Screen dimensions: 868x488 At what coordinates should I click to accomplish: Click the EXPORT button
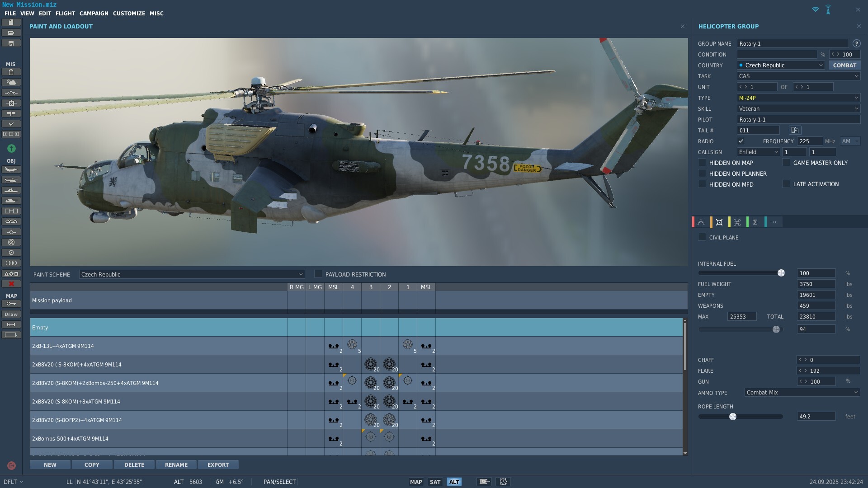pos(218,465)
